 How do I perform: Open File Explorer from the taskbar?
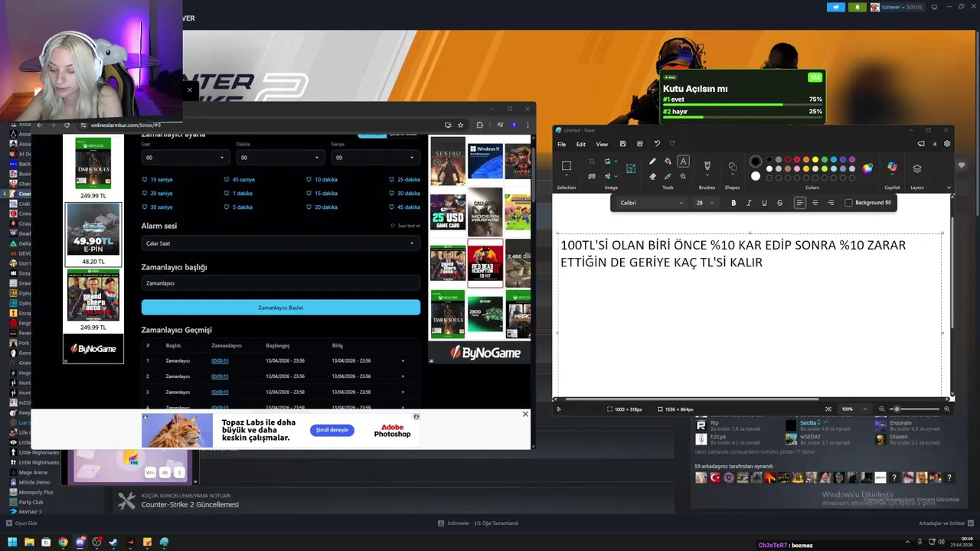[x=29, y=543]
